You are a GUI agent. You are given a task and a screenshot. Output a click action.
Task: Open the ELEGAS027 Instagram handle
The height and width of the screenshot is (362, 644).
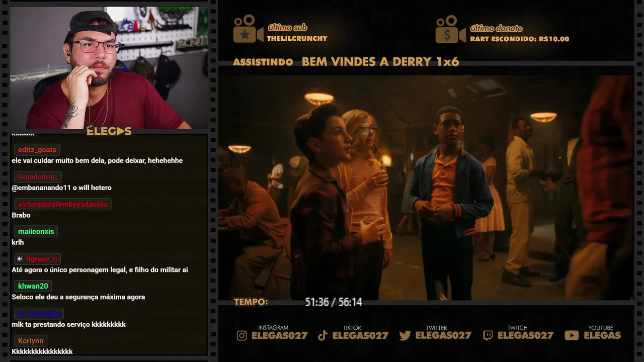pos(279,335)
